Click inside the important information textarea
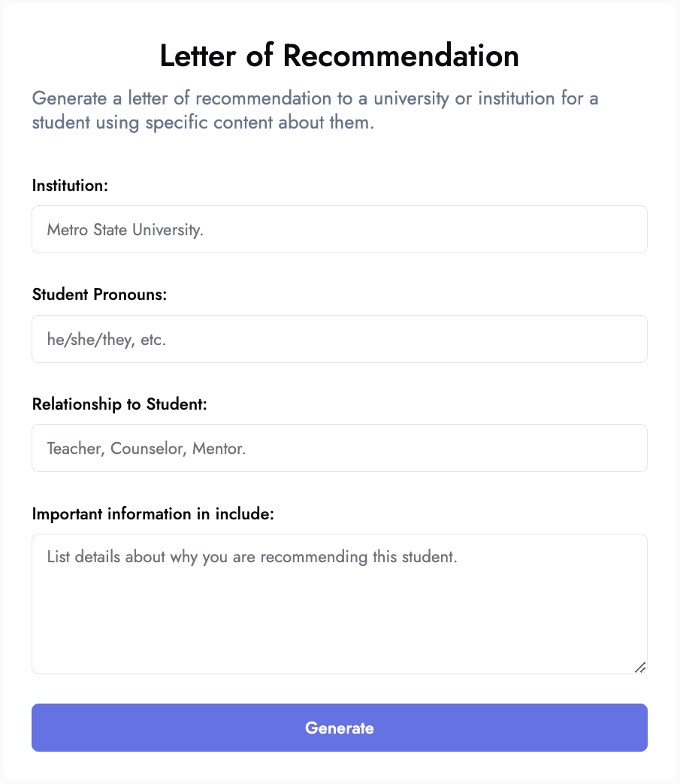 pos(340,604)
